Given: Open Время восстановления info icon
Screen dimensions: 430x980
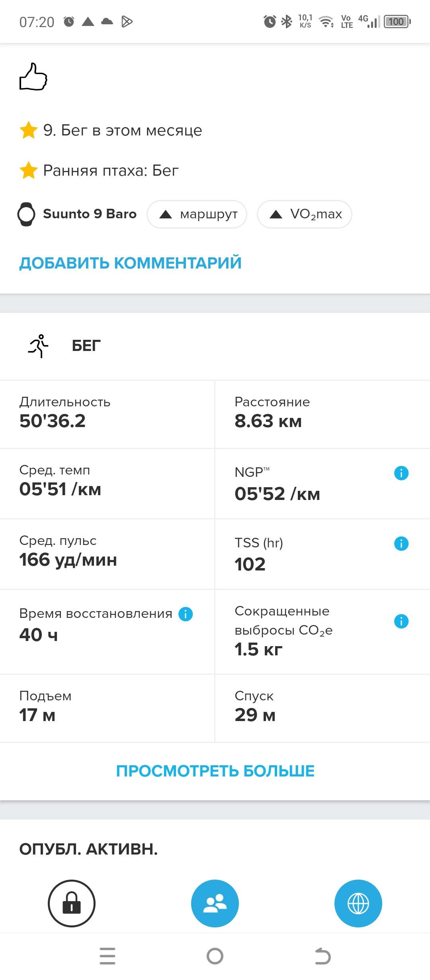Looking at the screenshot, I should (x=186, y=614).
